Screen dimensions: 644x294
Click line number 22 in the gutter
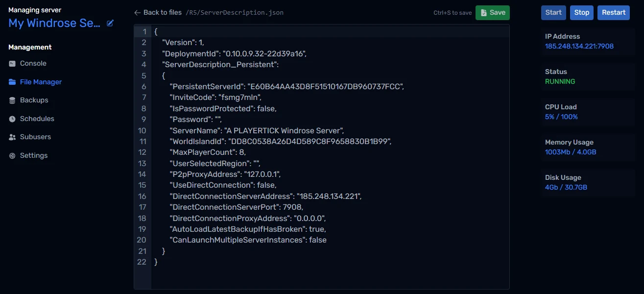click(x=142, y=262)
